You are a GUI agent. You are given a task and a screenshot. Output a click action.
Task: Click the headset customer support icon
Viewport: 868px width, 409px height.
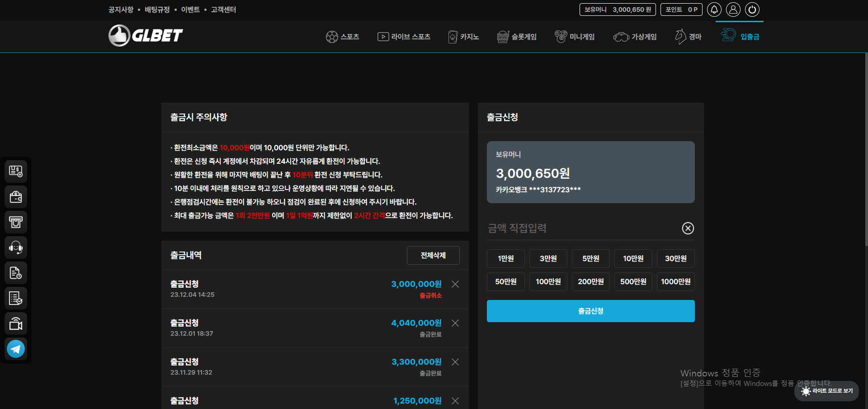[x=16, y=247]
